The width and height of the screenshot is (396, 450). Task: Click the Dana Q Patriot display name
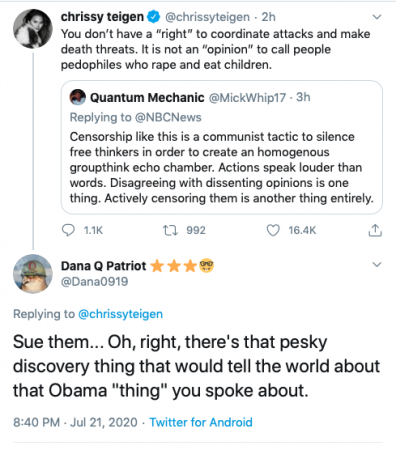click(x=103, y=266)
